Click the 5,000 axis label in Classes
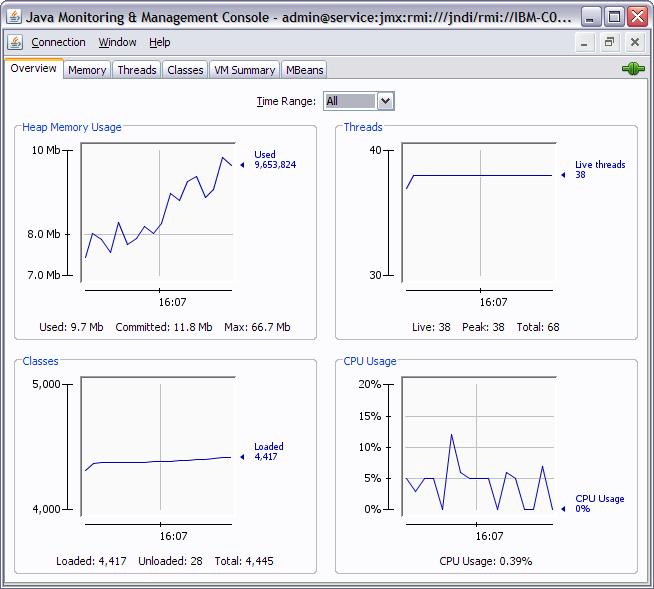Viewport: 654px width, 589px height. (46, 384)
